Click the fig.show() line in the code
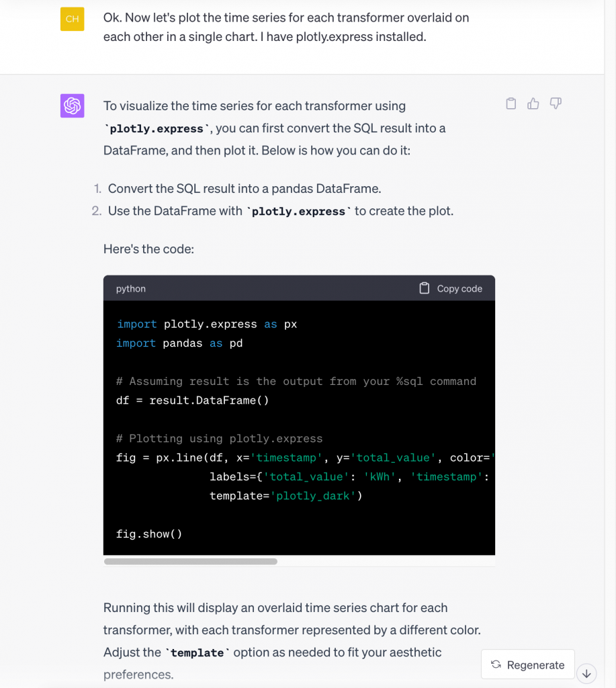The height and width of the screenshot is (688, 616). (149, 534)
